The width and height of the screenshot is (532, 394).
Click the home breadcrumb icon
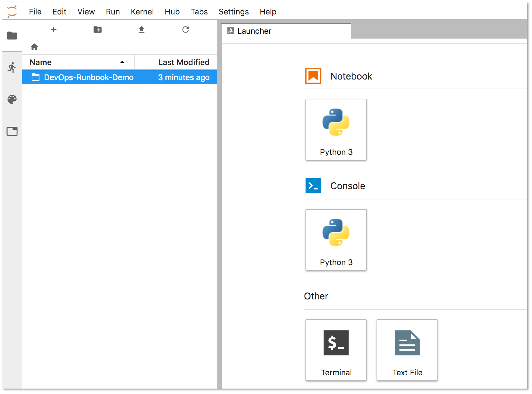coord(34,47)
